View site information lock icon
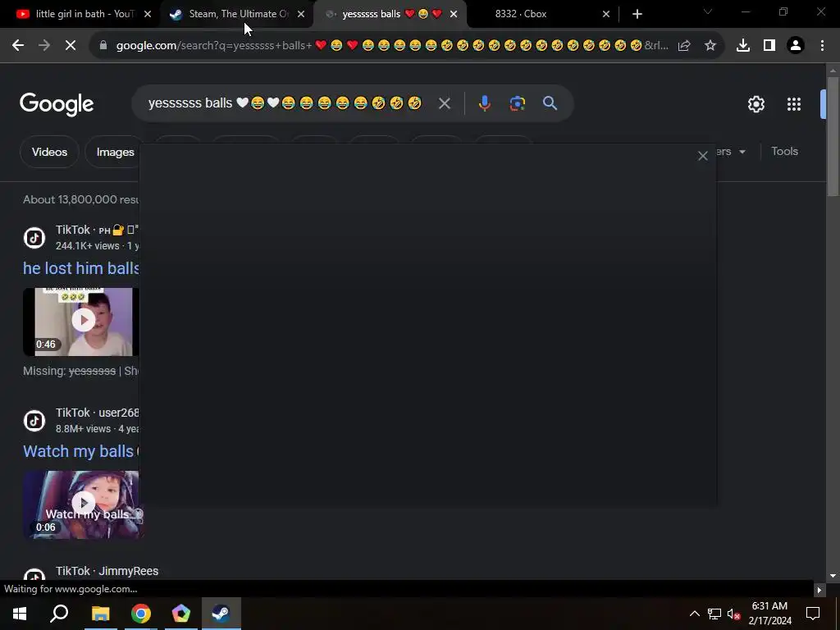The height and width of the screenshot is (630, 840). [103, 46]
